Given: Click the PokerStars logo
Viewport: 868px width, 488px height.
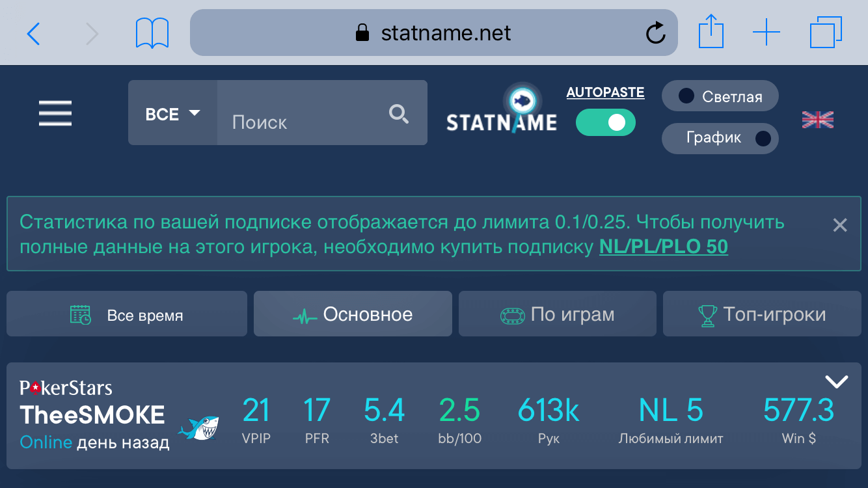Looking at the screenshot, I should tap(66, 388).
